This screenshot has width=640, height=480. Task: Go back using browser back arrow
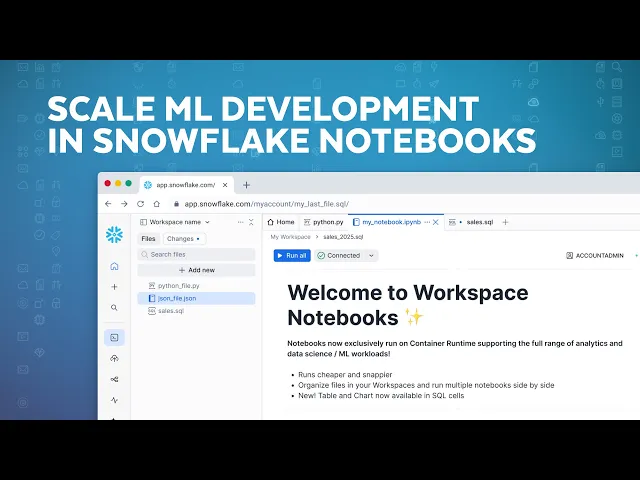(108, 204)
